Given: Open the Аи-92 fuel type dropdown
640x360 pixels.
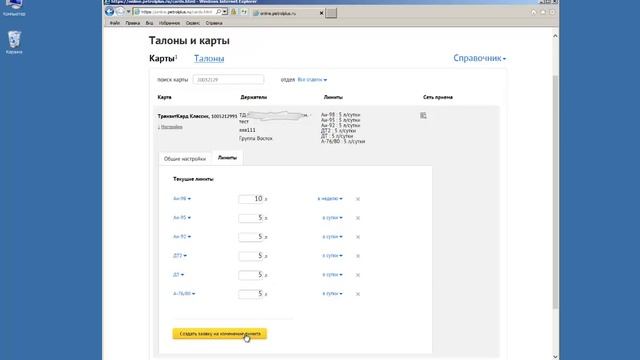Looking at the screenshot, I should pyautogui.click(x=182, y=237).
